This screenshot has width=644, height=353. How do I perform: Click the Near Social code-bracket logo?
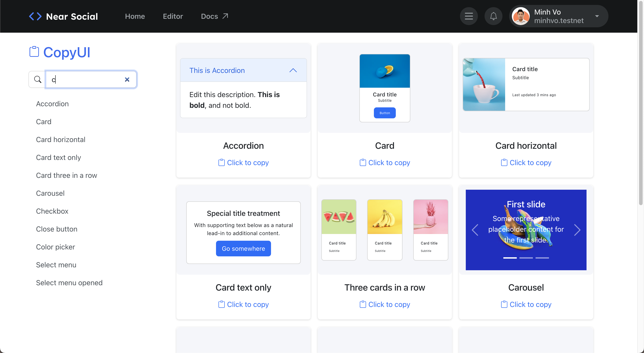pos(35,17)
